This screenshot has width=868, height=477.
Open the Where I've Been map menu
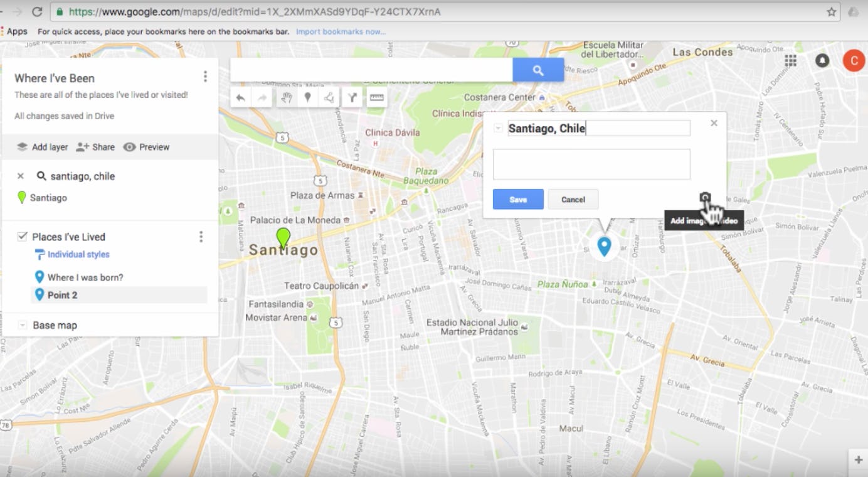[x=205, y=76]
